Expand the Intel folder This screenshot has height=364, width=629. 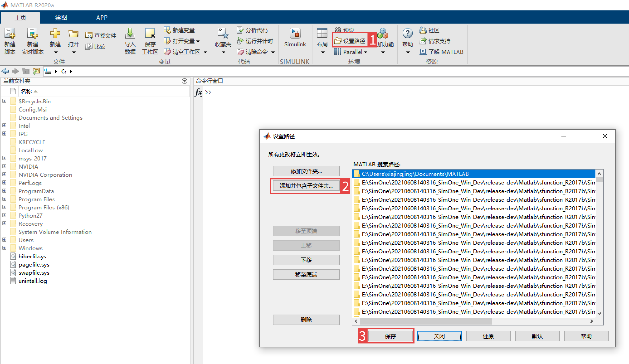point(4,125)
